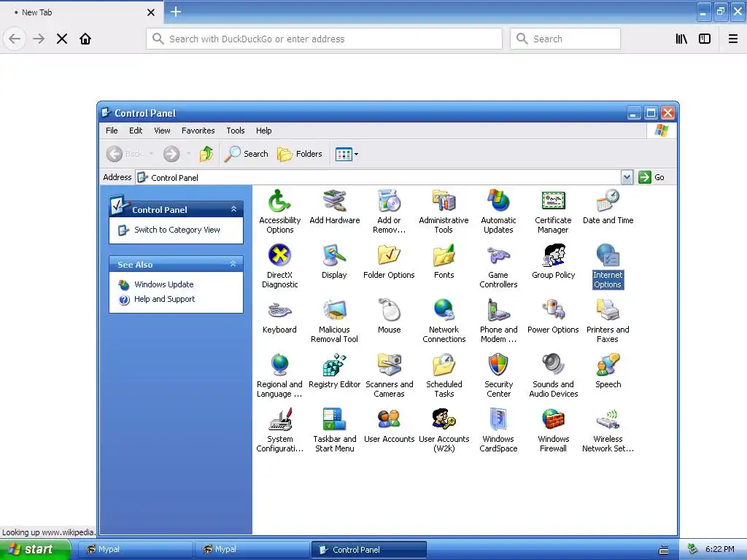Toggle the Folders pane button
The width and height of the screenshot is (747, 560).
tap(300, 154)
